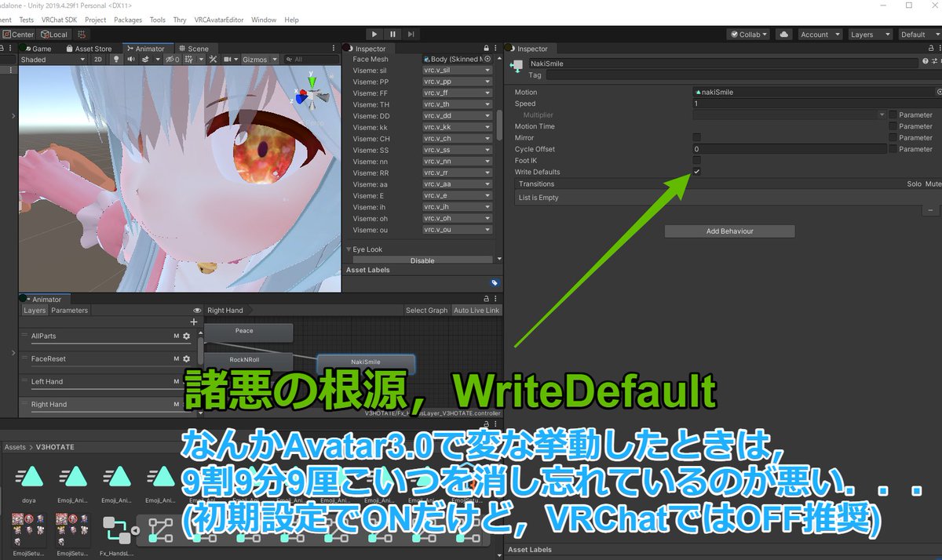Screen dimensions: 942x560
Task: Click the asset label tag icon
Action: click(x=495, y=282)
